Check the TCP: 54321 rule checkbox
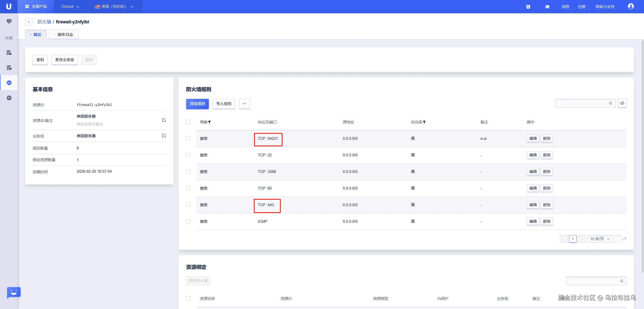This screenshot has height=309, width=644. click(x=188, y=139)
